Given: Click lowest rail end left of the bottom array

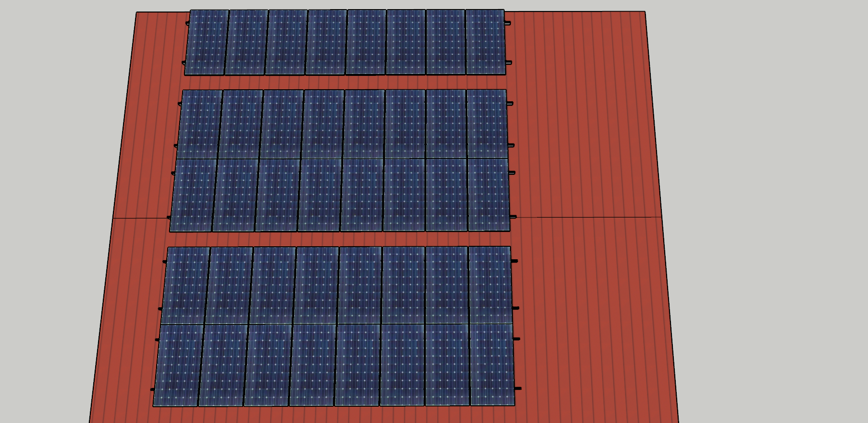Looking at the screenshot, I should (x=152, y=389).
